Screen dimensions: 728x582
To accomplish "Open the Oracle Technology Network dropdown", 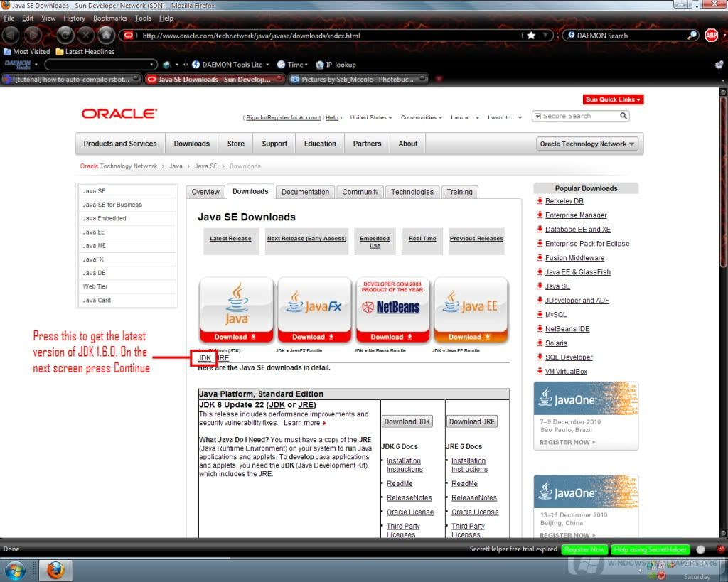I will (587, 144).
